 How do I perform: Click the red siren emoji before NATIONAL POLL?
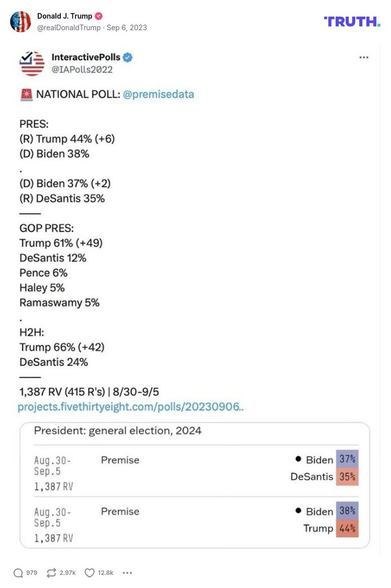(x=24, y=94)
